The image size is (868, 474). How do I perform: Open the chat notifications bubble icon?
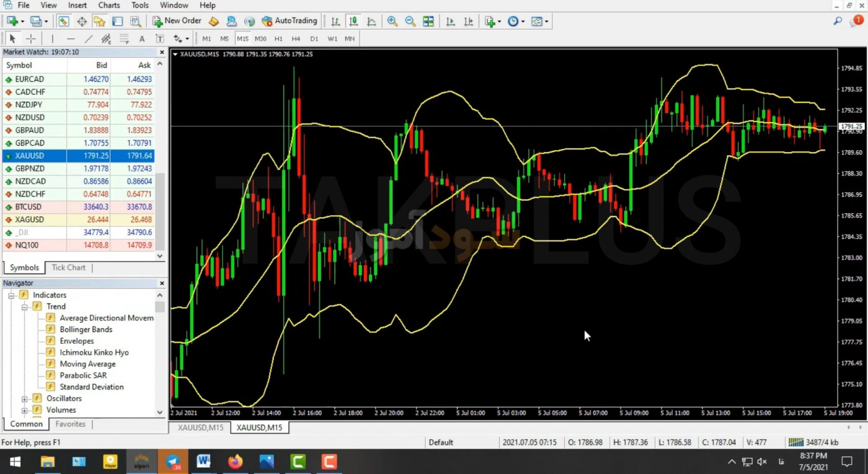click(x=856, y=21)
